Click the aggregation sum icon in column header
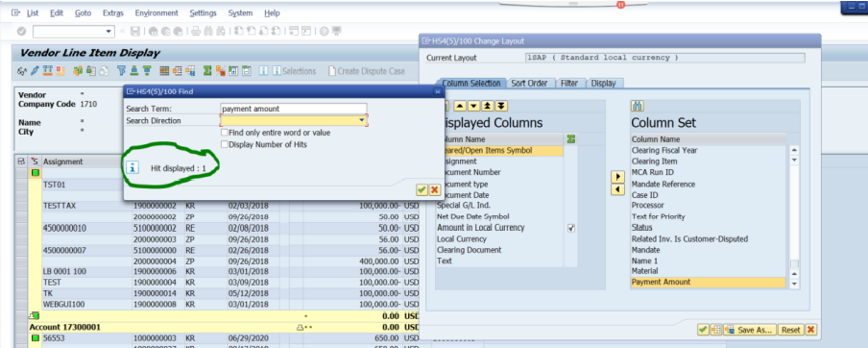Viewport: 868px width, 348px height. point(571,139)
